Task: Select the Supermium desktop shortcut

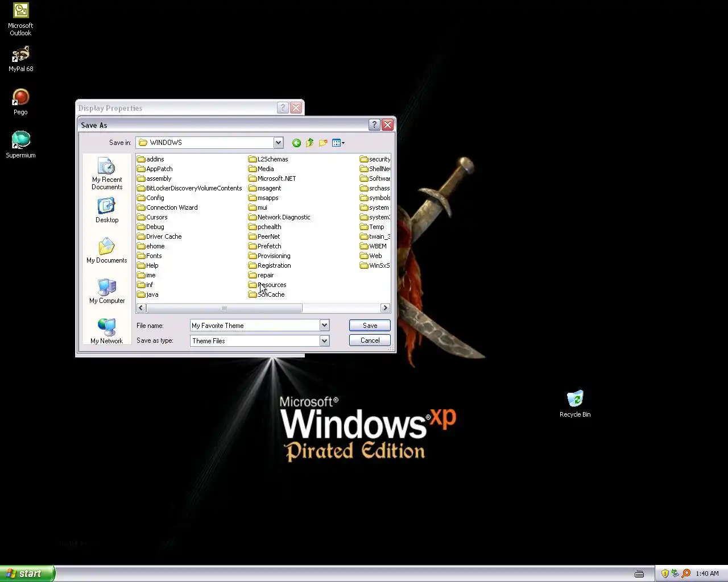Action: [x=20, y=144]
